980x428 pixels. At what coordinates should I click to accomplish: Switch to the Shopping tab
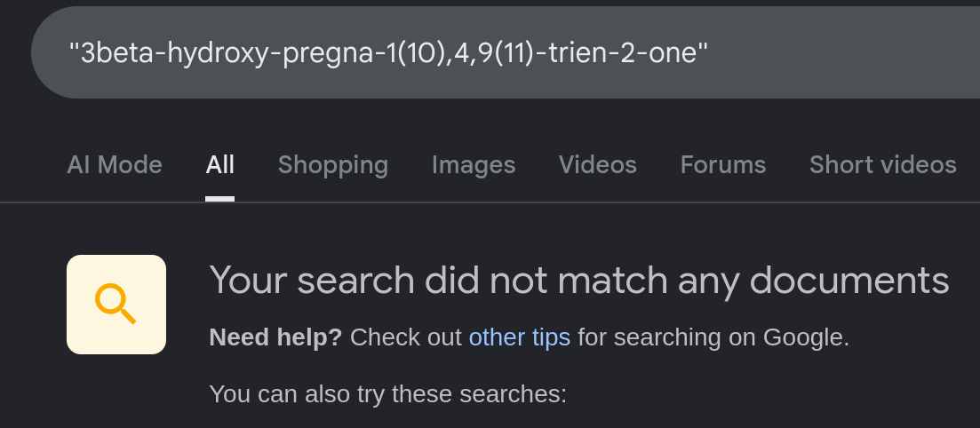pyautogui.click(x=332, y=165)
